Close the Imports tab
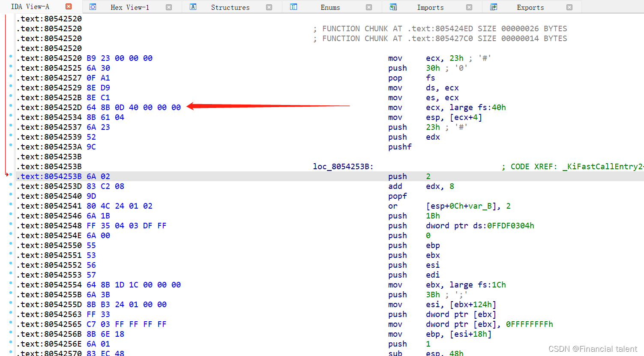This screenshot has width=644, height=356. [x=469, y=7]
